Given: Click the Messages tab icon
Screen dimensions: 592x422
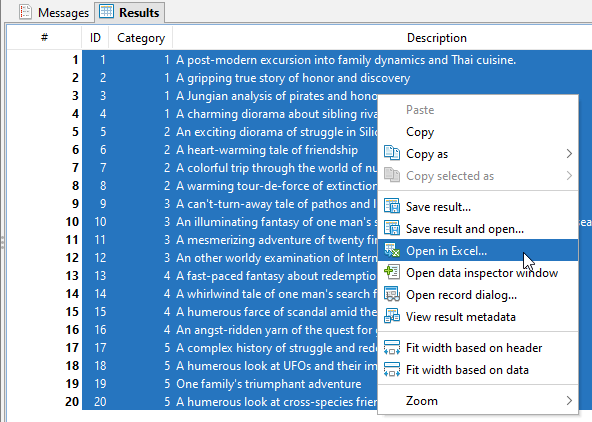Looking at the screenshot, I should [25, 12].
